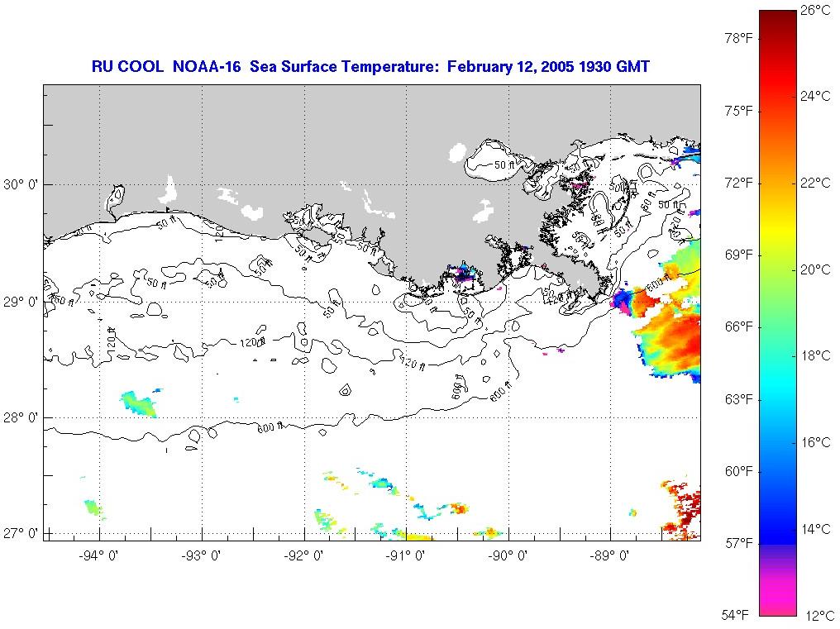Choose the "75°F" Fahrenheit label
This screenshot has height=629, width=840.
tap(739, 111)
